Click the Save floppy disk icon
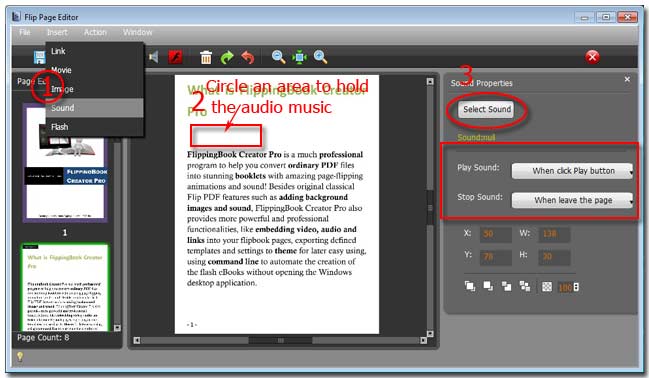 tap(39, 57)
